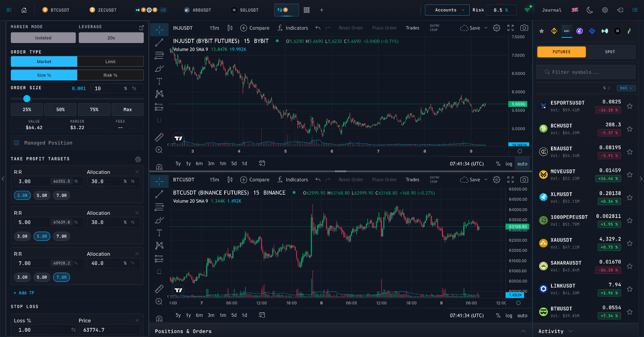Set order size to Max
This screenshot has height=337, width=644.
(x=128, y=109)
